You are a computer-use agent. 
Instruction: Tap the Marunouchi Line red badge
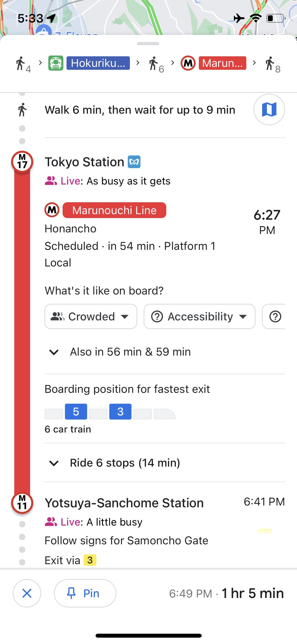(114, 210)
